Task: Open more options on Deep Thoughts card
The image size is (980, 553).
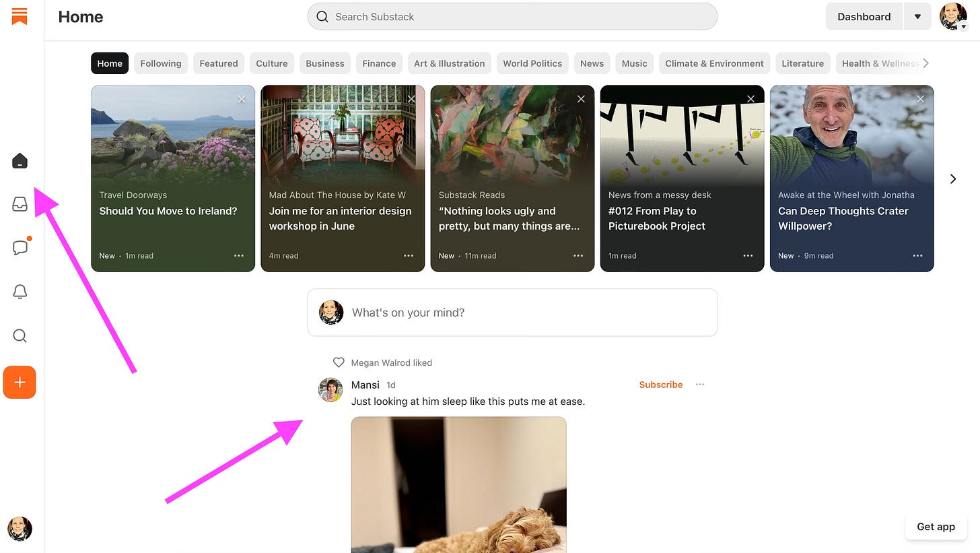Action: (917, 256)
